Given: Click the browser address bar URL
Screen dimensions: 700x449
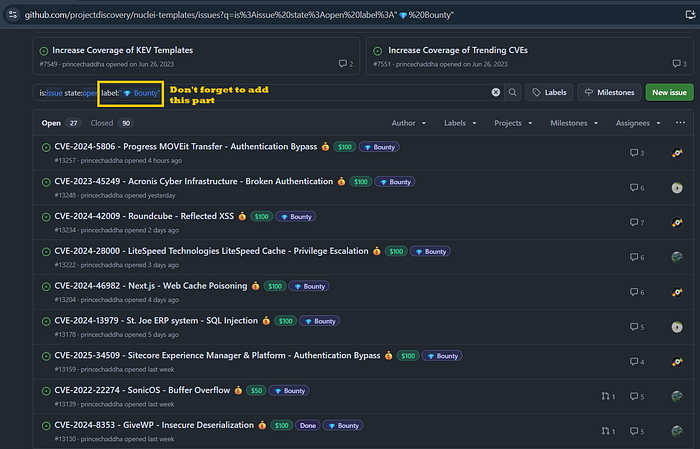Looking at the screenshot, I should coord(239,15).
